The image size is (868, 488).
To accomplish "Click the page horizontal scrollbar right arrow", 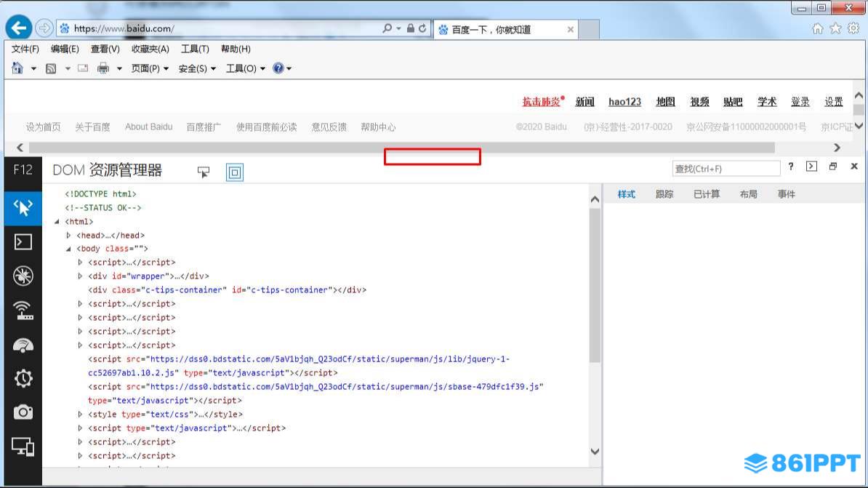I will pos(837,148).
